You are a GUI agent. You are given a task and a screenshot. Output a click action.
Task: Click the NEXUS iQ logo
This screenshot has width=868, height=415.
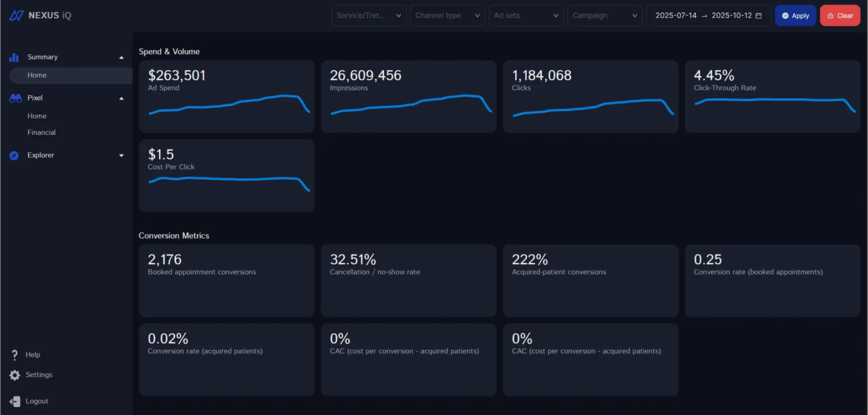pos(40,15)
